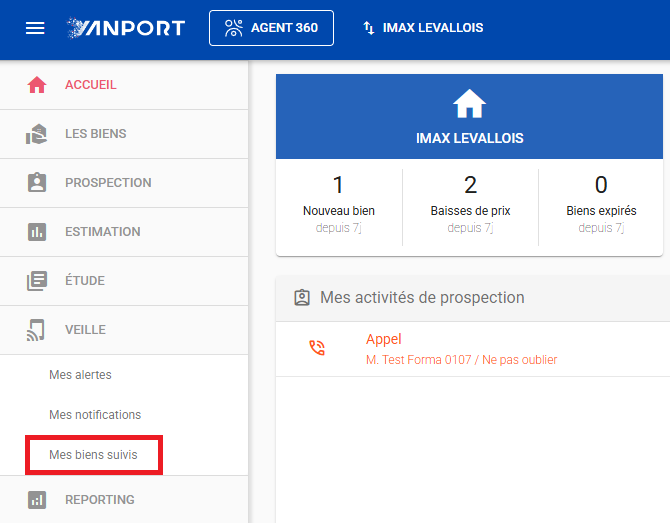This screenshot has width=670, height=523.
Task: Open Les Biens menu item
Action: click(x=124, y=134)
